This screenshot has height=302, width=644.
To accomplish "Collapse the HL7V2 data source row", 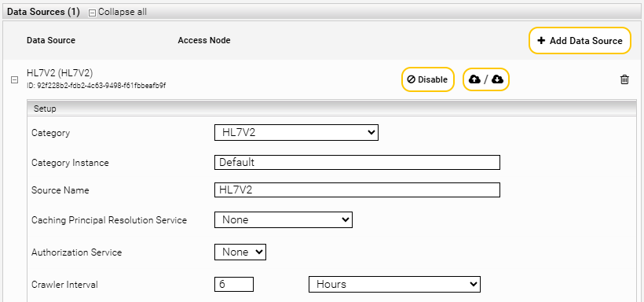I will point(14,80).
